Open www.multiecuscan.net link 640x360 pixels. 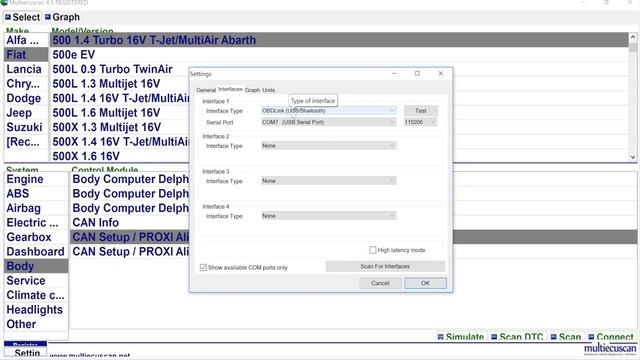pos(90,356)
